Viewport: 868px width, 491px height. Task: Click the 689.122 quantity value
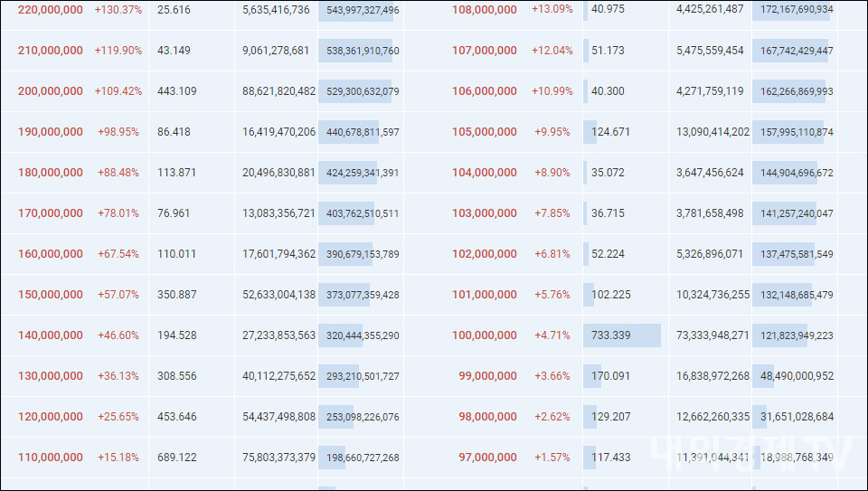tap(176, 458)
